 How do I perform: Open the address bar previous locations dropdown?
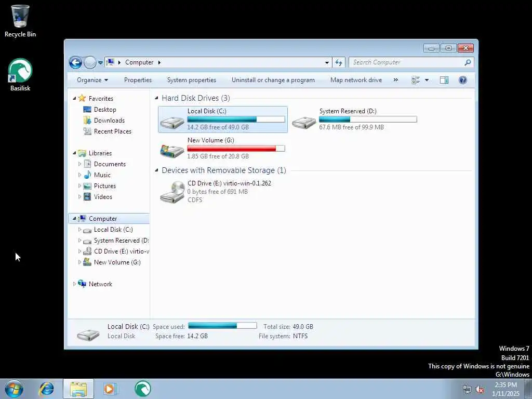(327, 62)
